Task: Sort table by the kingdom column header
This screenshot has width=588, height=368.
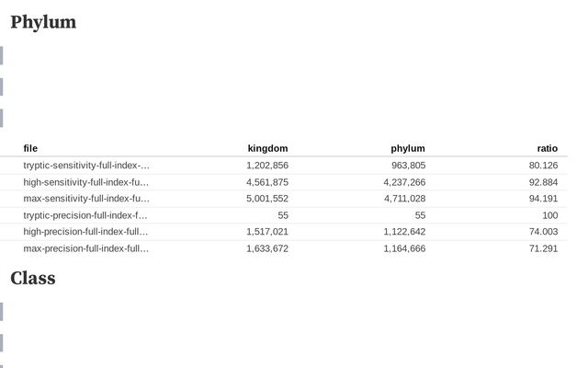Action: [x=267, y=148]
